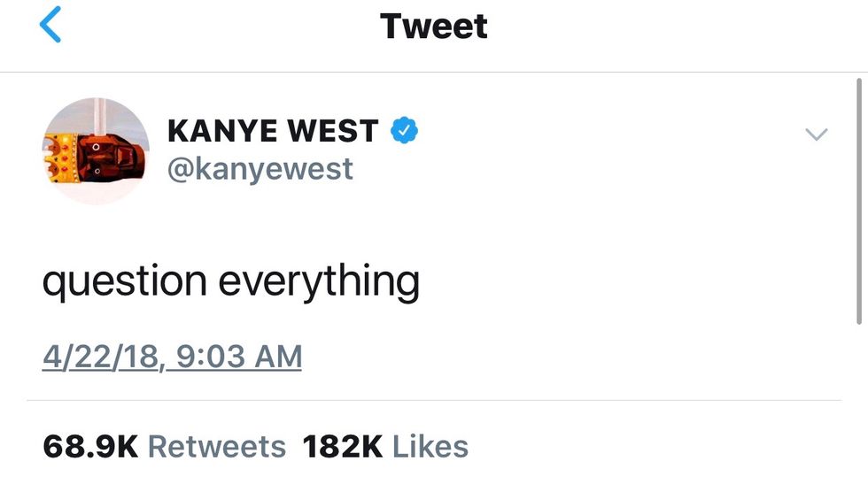Open the @kanyewest handle

click(260, 169)
